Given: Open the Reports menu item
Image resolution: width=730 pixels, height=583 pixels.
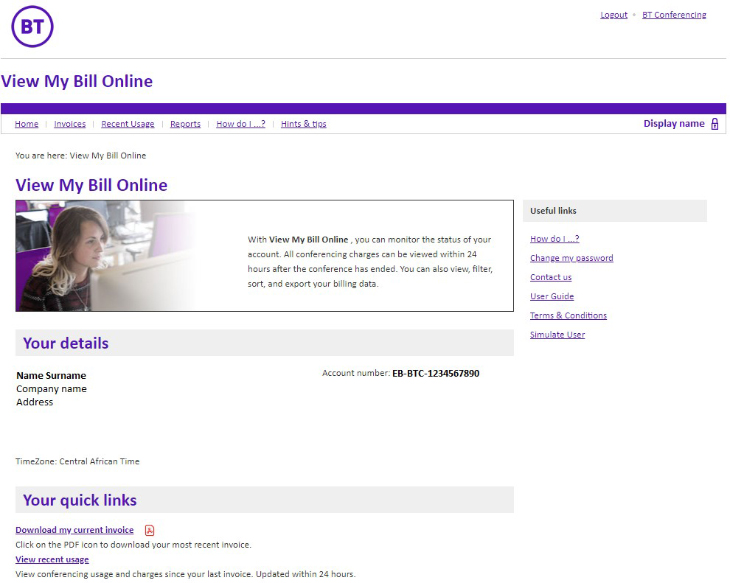Looking at the screenshot, I should click(x=185, y=124).
